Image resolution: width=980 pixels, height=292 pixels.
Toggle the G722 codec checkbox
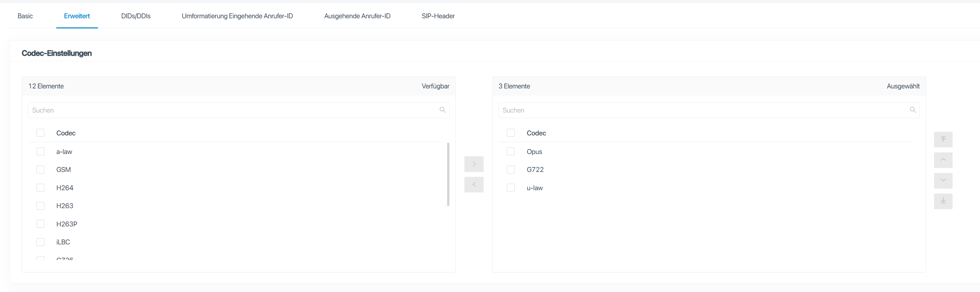[x=510, y=169]
